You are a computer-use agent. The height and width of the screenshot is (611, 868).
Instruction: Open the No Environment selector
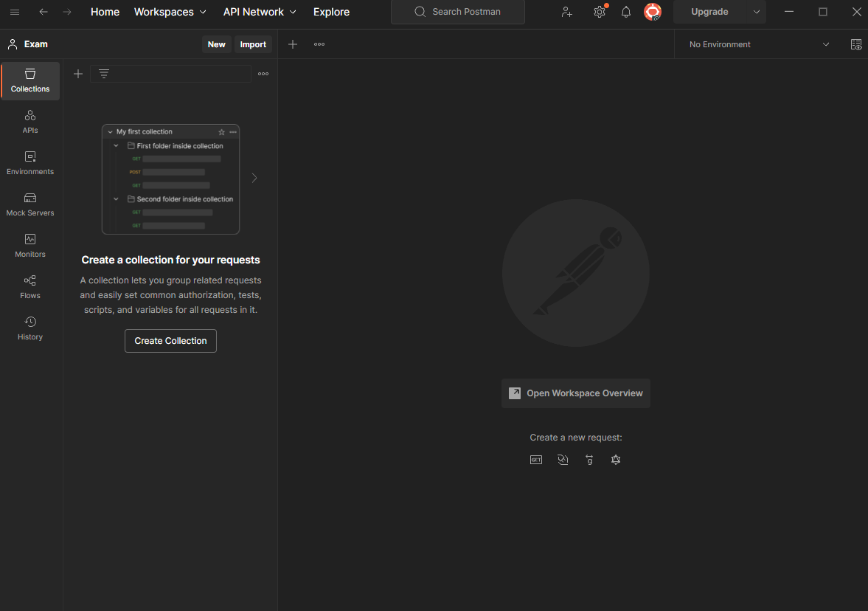point(758,44)
